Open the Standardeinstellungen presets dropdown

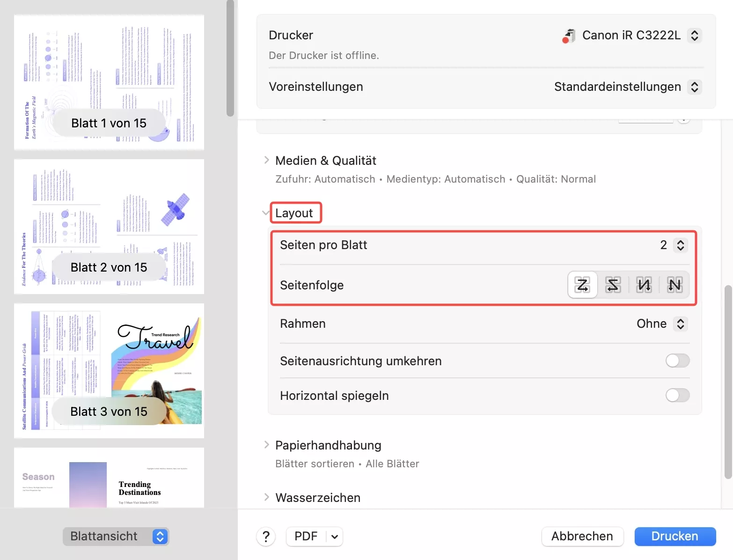695,87
